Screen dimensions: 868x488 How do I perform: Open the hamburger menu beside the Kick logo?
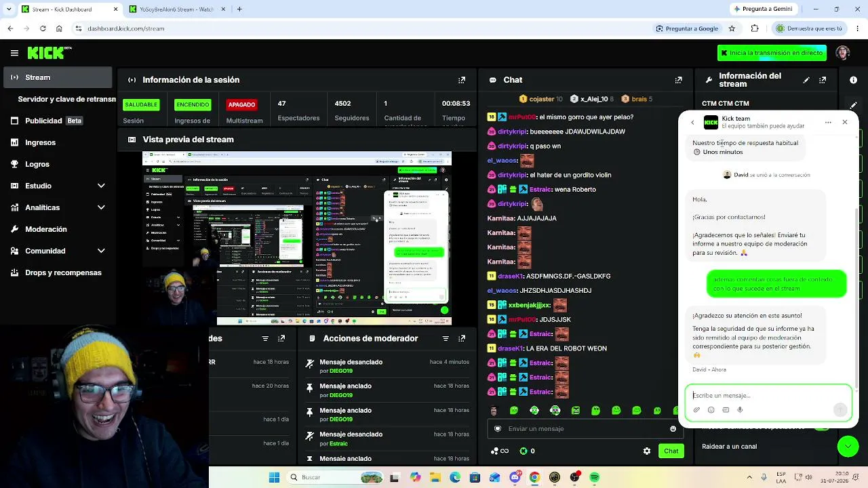[x=14, y=53]
